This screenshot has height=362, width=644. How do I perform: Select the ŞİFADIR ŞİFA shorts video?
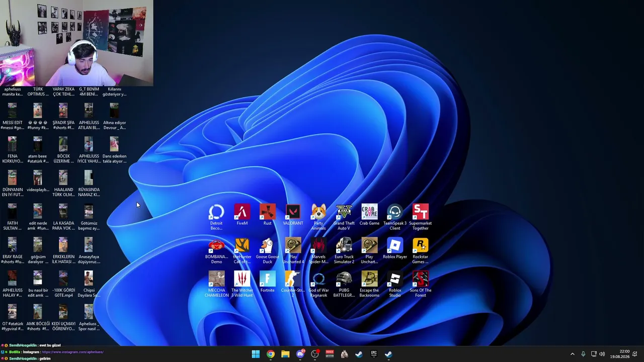pyautogui.click(x=63, y=117)
